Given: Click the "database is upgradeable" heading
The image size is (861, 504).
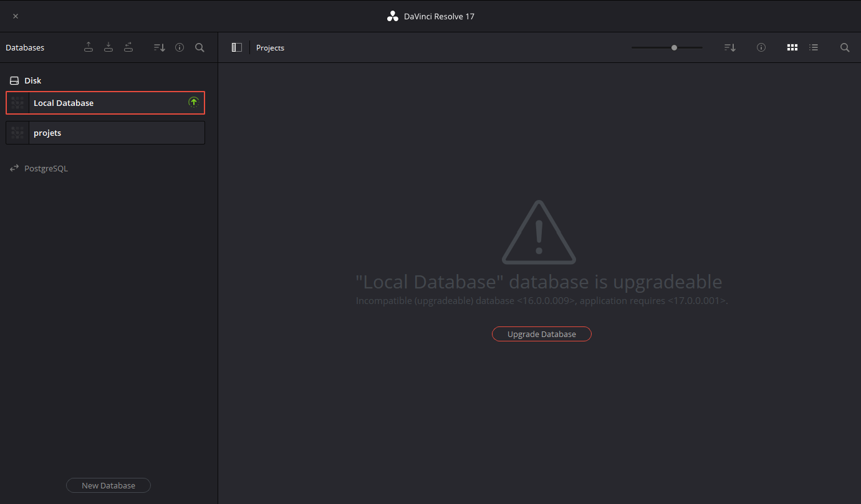Looking at the screenshot, I should [539, 282].
